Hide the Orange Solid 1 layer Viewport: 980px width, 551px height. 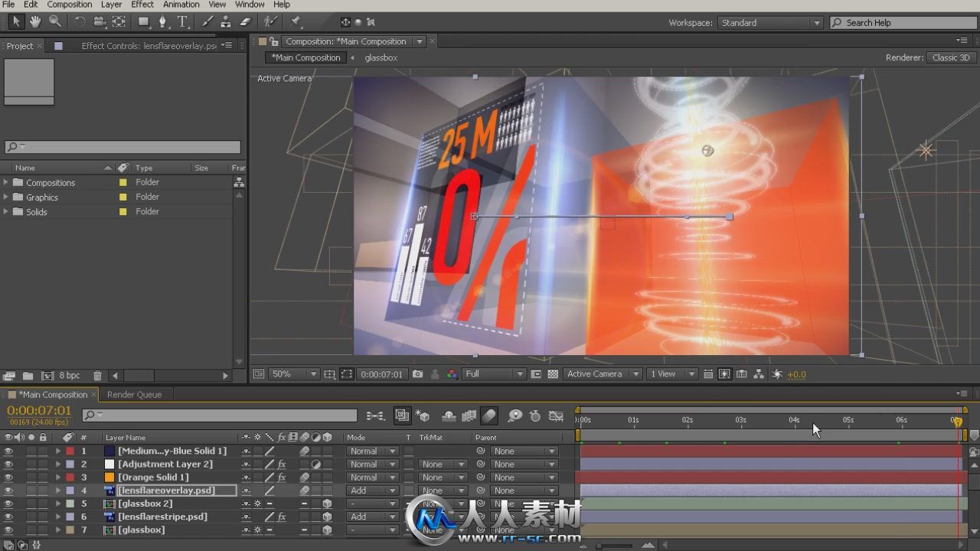(8, 478)
